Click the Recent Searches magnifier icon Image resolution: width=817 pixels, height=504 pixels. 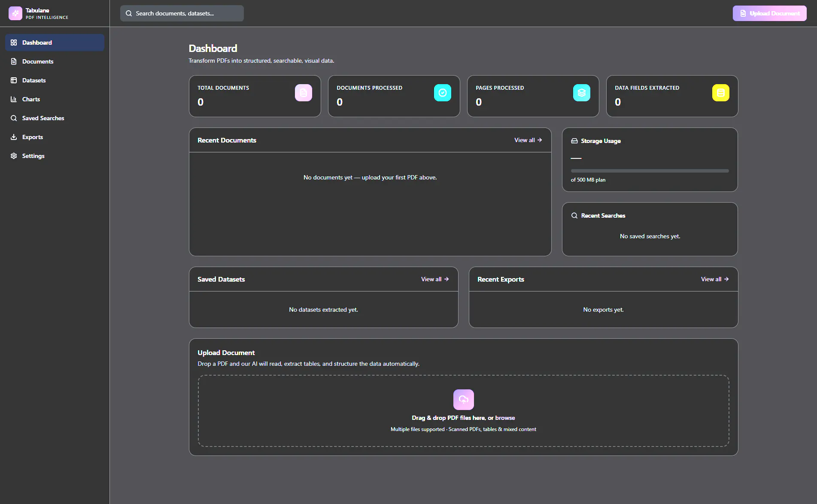tap(574, 216)
